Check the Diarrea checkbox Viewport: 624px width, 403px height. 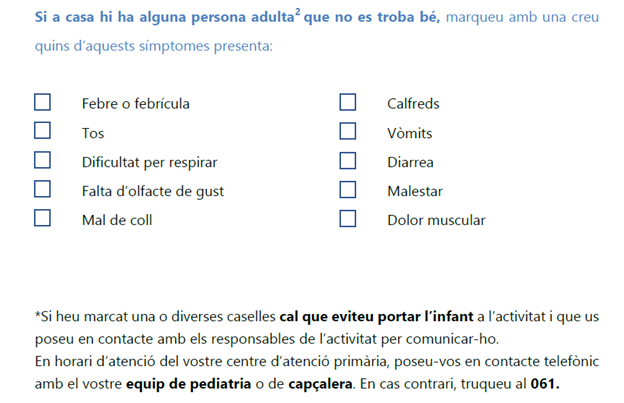tap(347, 160)
